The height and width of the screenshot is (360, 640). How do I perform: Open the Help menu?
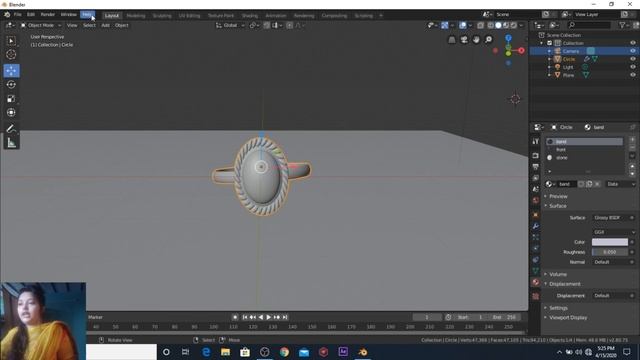click(87, 15)
